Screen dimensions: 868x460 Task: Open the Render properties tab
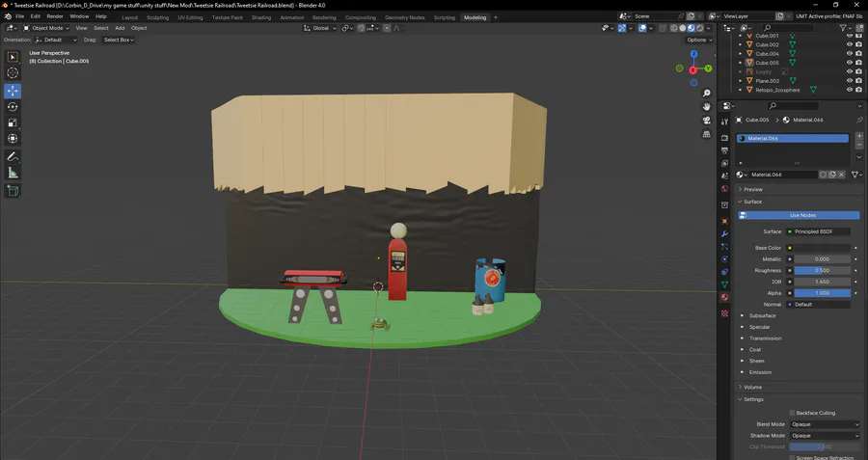pyautogui.click(x=724, y=137)
